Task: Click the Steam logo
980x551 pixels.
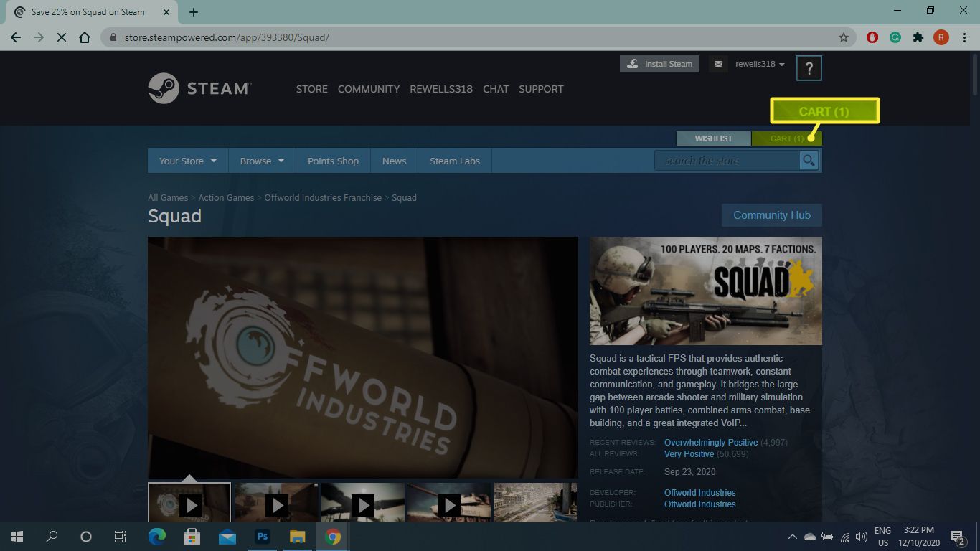Action: tap(199, 88)
